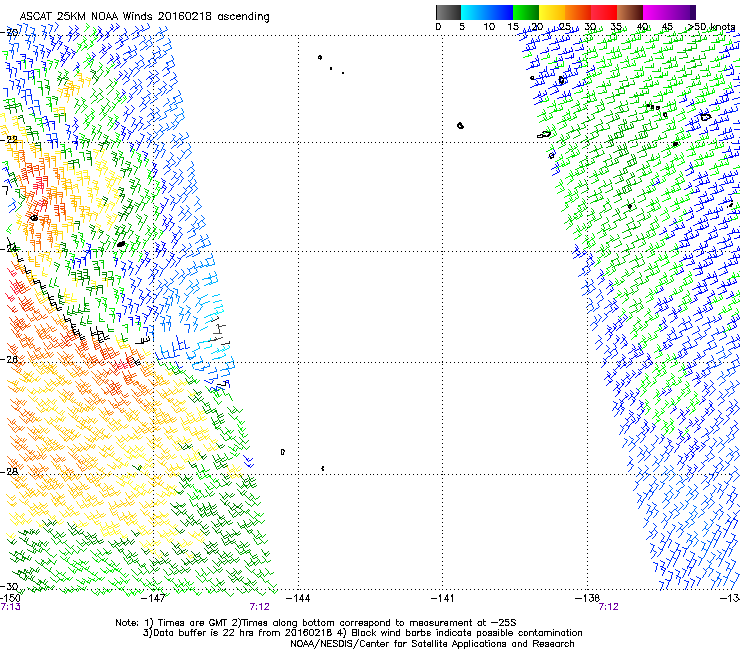Click the small island outline right of the -28 swath edge
The height and width of the screenshot is (650, 740).
[283, 452]
